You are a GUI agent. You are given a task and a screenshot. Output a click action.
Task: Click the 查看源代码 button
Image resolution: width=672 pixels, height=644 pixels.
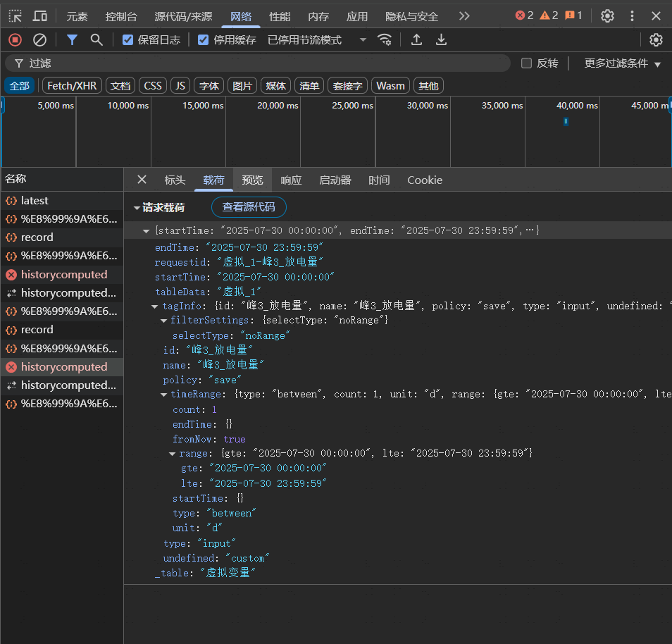tap(249, 207)
